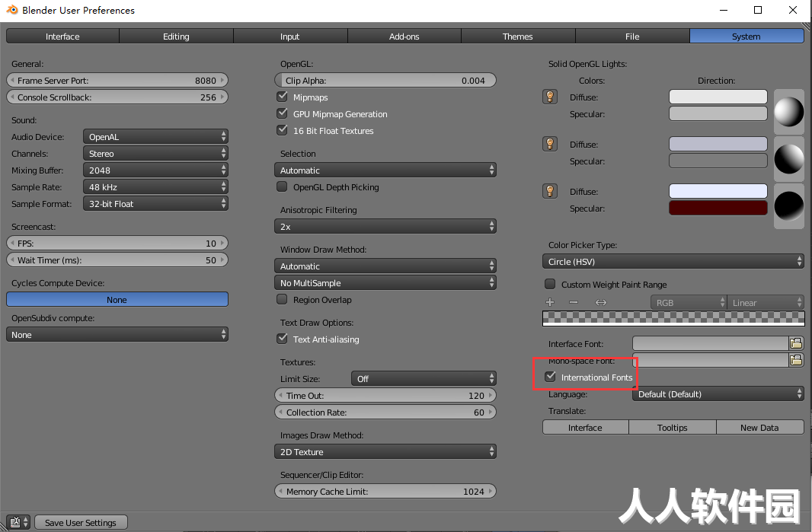Disable the Mipmaps checkbox
The image size is (812, 532).
pos(283,97)
